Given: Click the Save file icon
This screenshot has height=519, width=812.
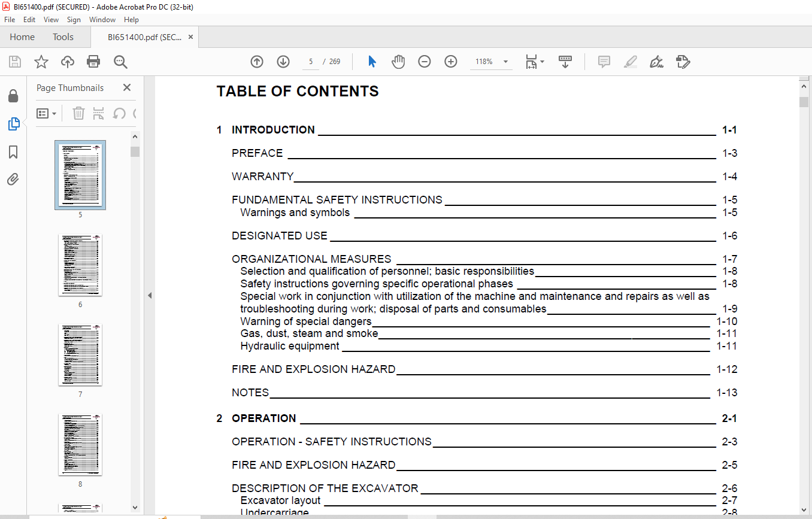Looking at the screenshot, I should tap(15, 62).
